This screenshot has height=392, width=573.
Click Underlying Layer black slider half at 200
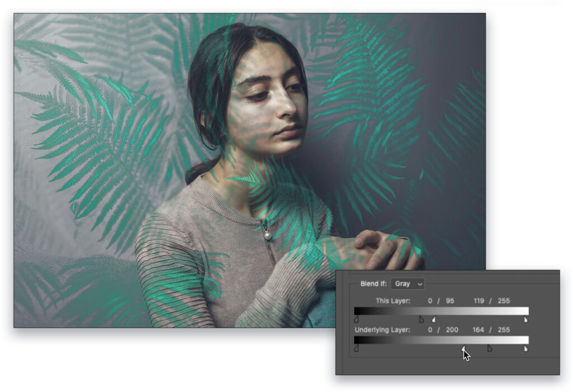(490, 348)
